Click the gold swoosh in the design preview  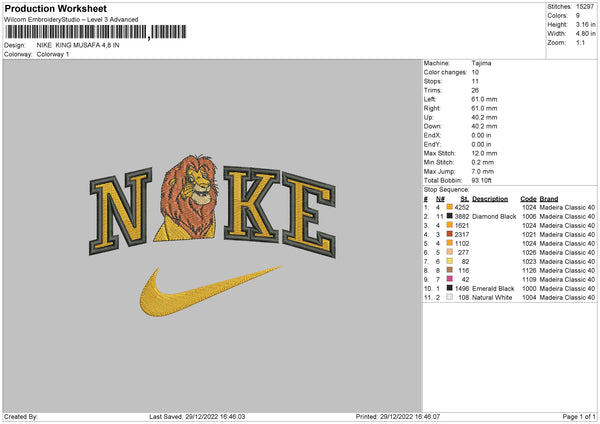[210, 291]
